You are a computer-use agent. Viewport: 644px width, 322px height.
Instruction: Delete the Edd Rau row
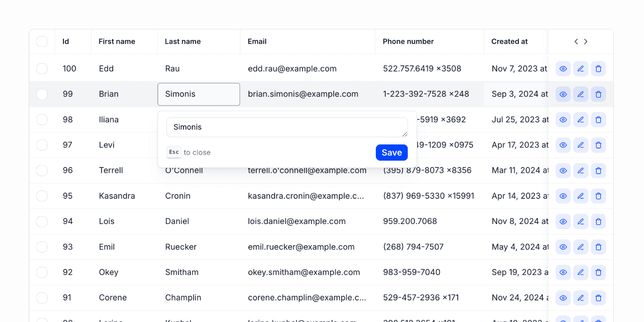(x=598, y=69)
